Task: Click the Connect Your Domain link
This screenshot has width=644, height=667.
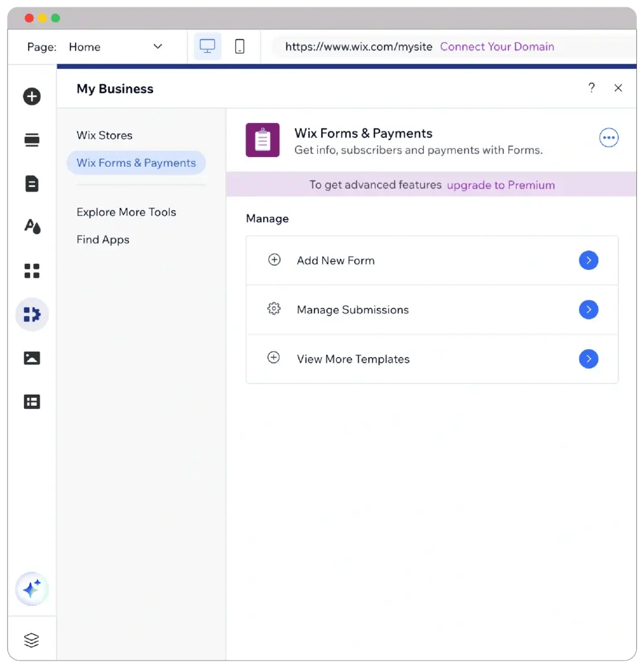Action: tap(497, 47)
